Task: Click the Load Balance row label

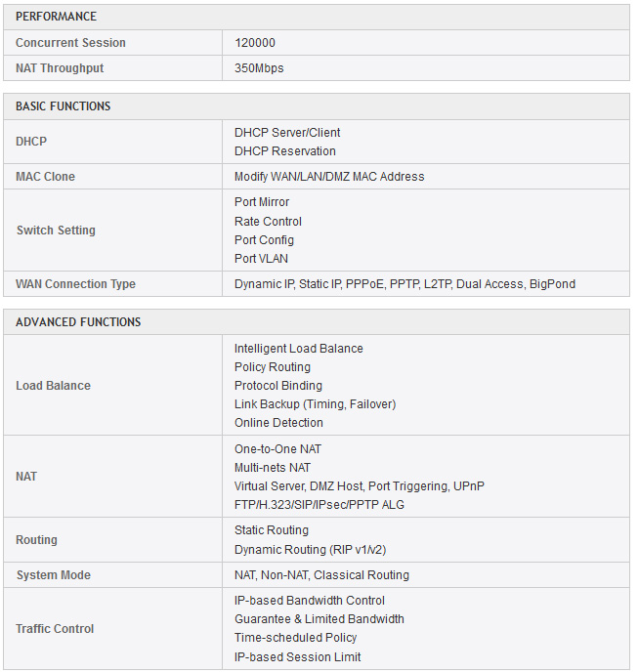Action: click(53, 386)
